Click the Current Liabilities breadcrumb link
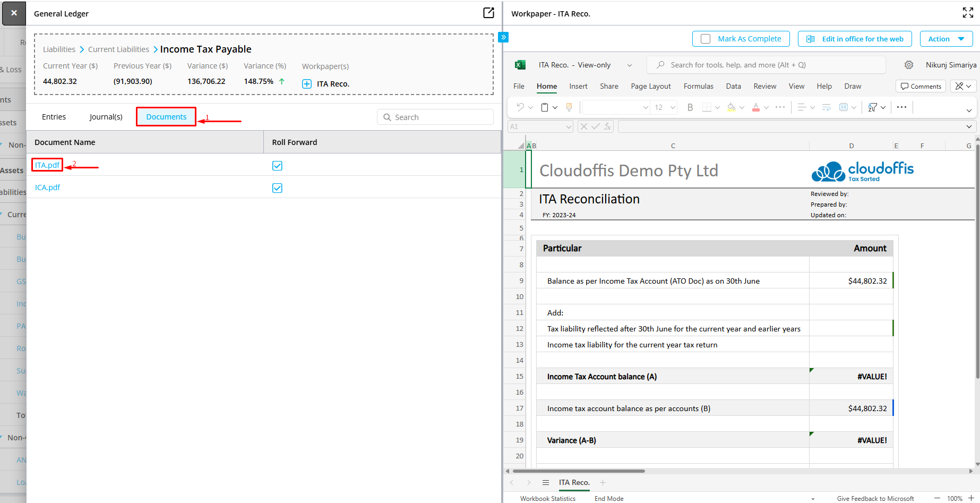 [118, 49]
